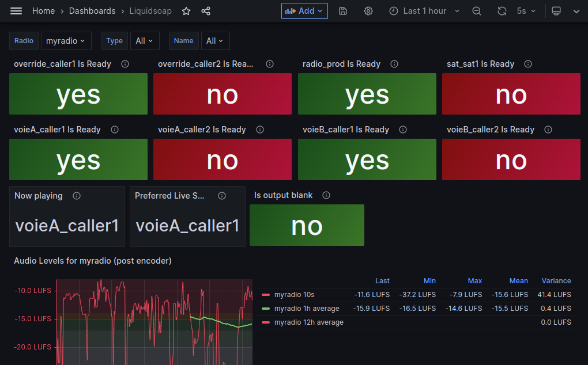Zoom out the time range
588x365 pixels.
click(477, 12)
